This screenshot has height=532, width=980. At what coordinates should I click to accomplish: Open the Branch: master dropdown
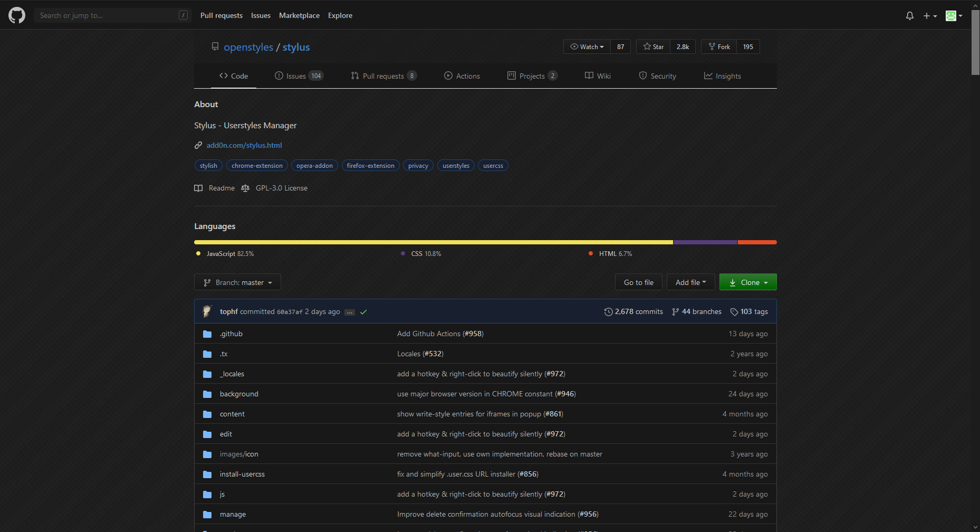(x=237, y=282)
